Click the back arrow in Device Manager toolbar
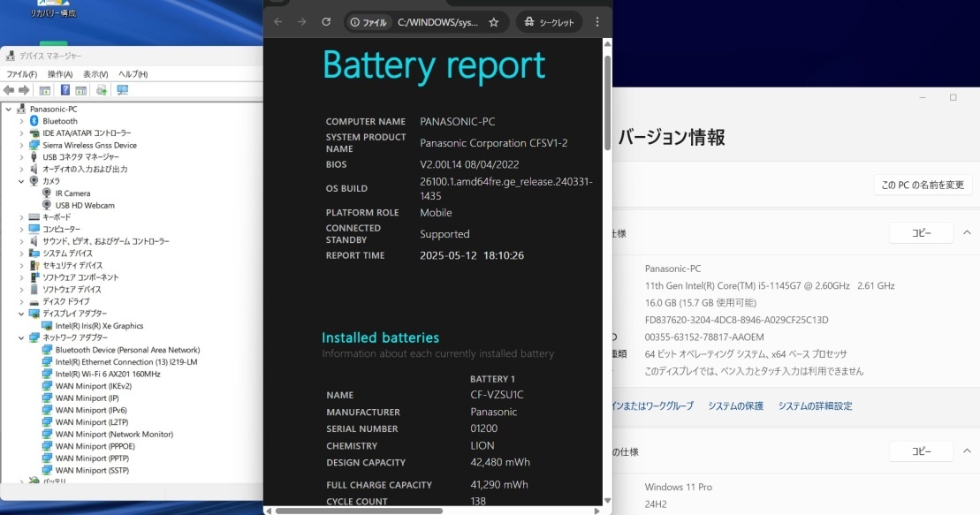This screenshot has height=515, width=980. (9, 91)
